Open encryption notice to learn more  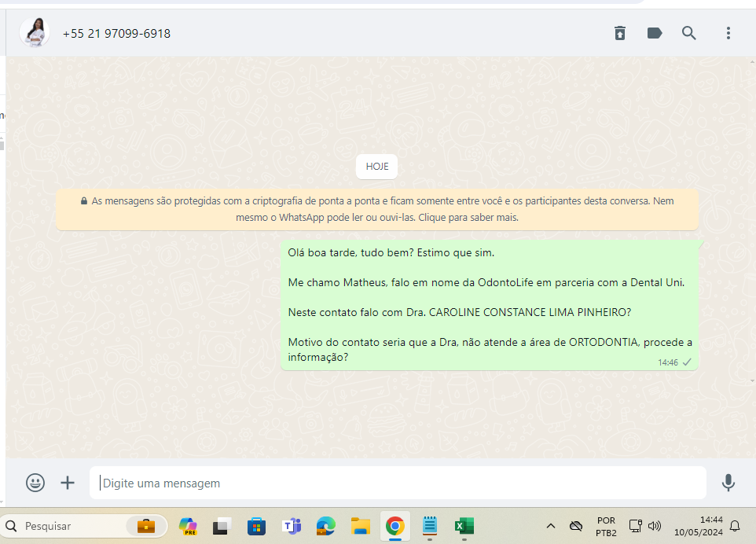coord(377,209)
